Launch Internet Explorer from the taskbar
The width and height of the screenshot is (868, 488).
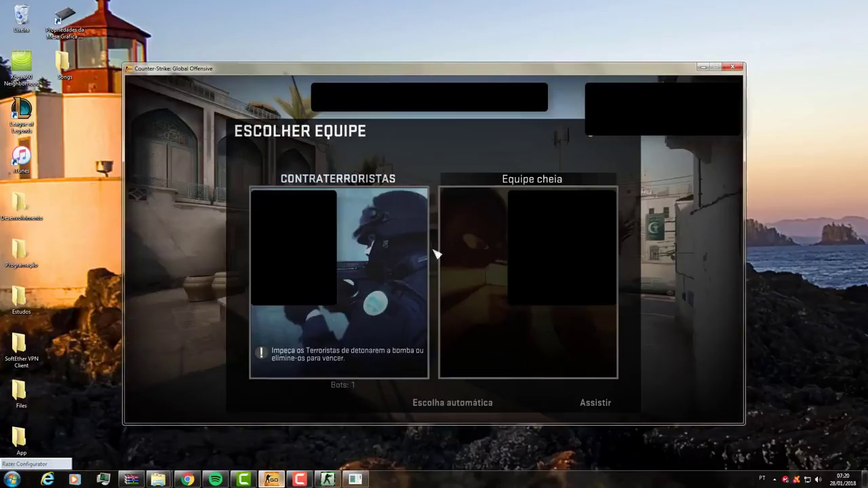(47, 479)
